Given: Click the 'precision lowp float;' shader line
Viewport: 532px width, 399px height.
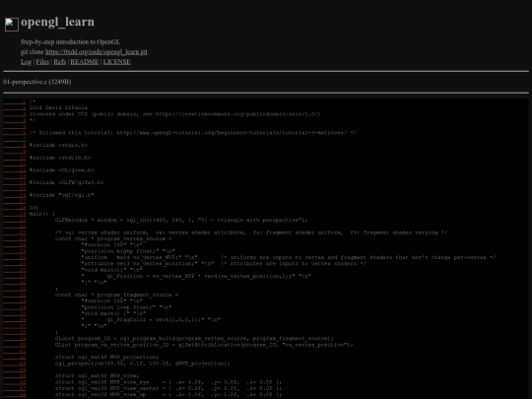Looking at the screenshot, I should (126, 307).
